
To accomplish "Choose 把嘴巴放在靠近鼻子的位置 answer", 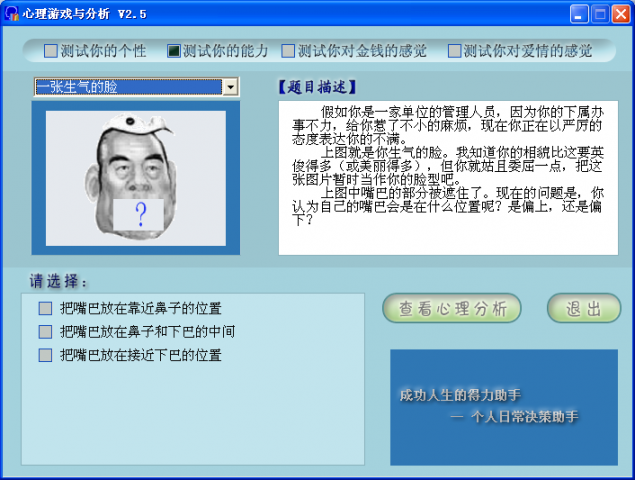I will click(x=45, y=308).
